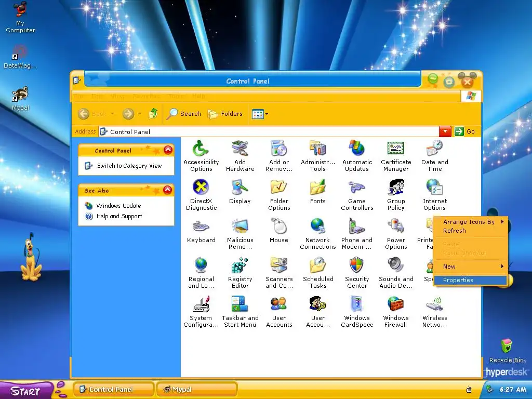Viewport: 532px width, 399px height.
Task: Open Administrative Tools icon
Action: (x=318, y=149)
